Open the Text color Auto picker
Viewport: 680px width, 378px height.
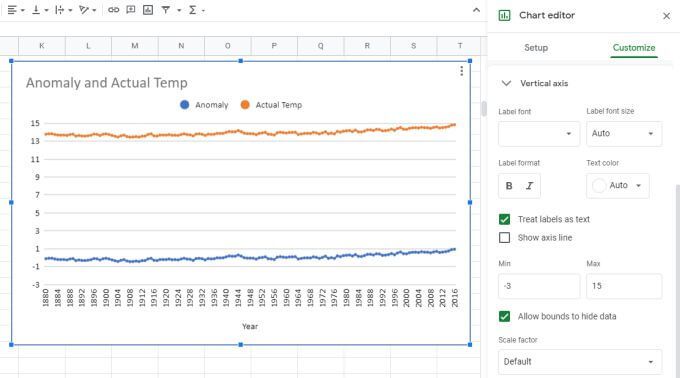(x=618, y=186)
